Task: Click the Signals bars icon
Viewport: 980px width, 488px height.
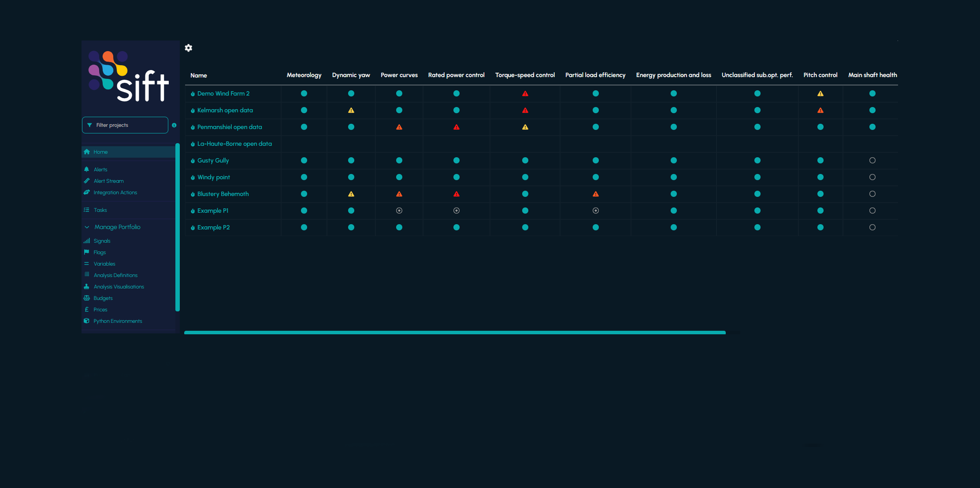Action: pyautogui.click(x=87, y=241)
